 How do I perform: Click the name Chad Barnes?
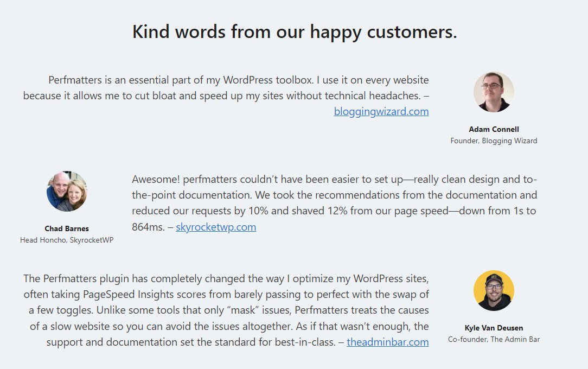[67, 228]
